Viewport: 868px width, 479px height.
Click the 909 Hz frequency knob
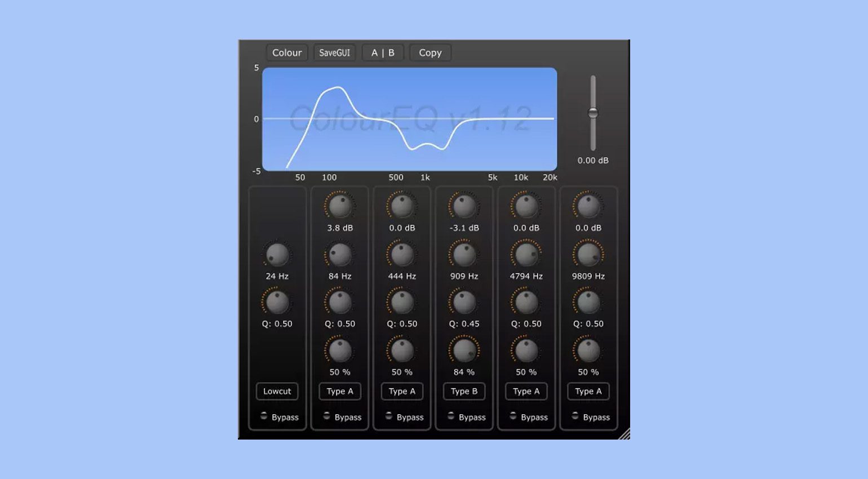(x=464, y=255)
